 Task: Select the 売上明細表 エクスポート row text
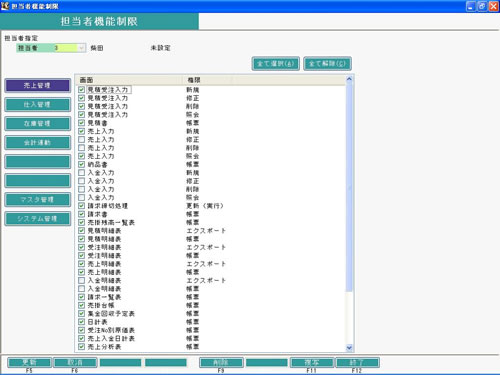[104, 264]
